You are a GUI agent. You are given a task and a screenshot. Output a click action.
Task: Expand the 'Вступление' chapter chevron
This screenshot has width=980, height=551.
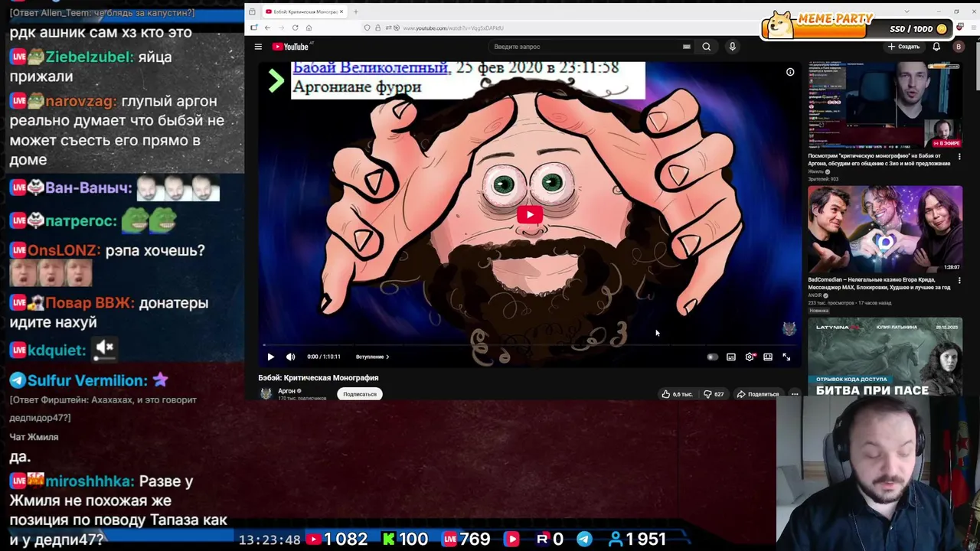pyautogui.click(x=387, y=357)
